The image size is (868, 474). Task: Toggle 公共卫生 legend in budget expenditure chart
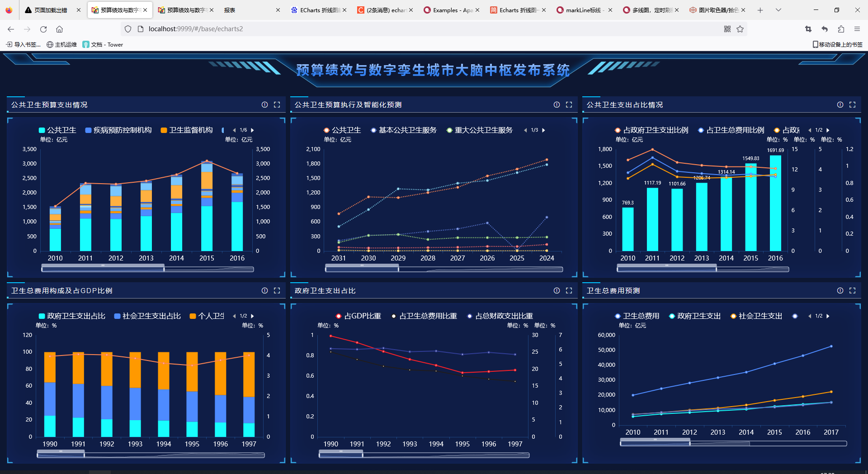57,130
